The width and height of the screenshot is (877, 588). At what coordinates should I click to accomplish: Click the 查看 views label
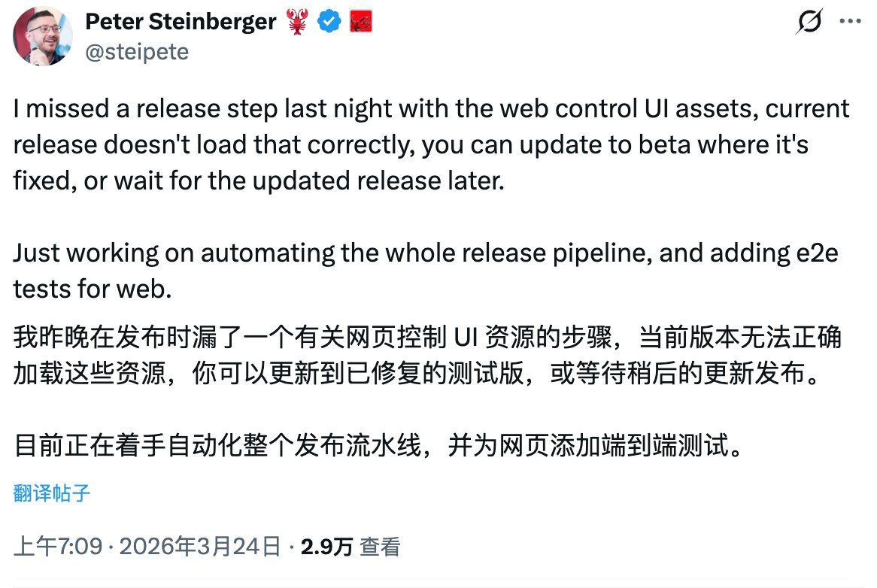(379, 547)
